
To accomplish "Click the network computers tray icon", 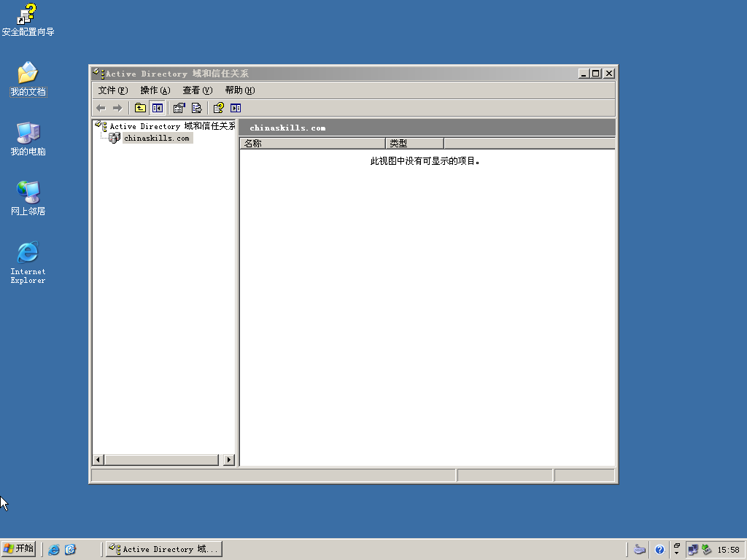I will tap(693, 550).
